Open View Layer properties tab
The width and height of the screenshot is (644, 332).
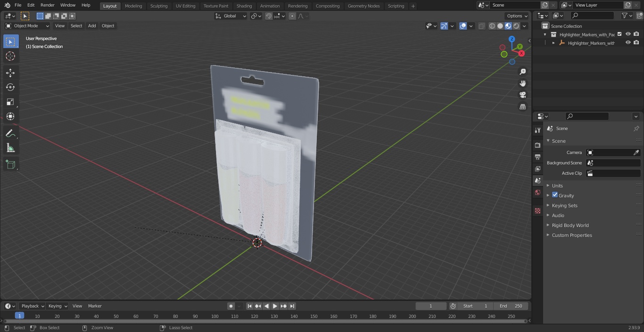537,169
